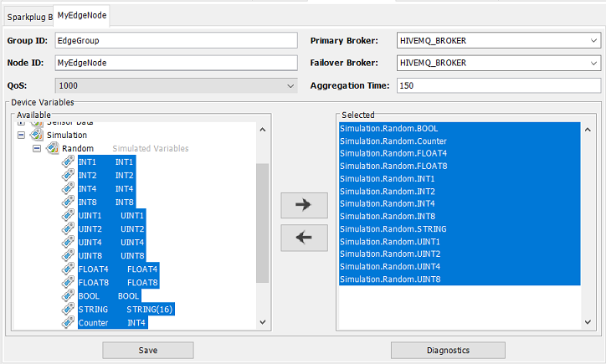
Task: Click the tag icon beside BOOL variable
Action: pos(69,295)
